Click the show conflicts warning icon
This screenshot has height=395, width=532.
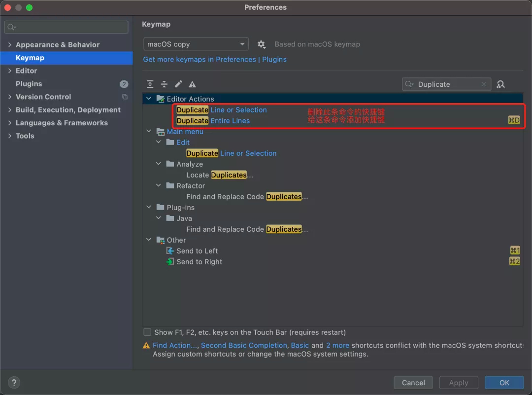click(193, 84)
